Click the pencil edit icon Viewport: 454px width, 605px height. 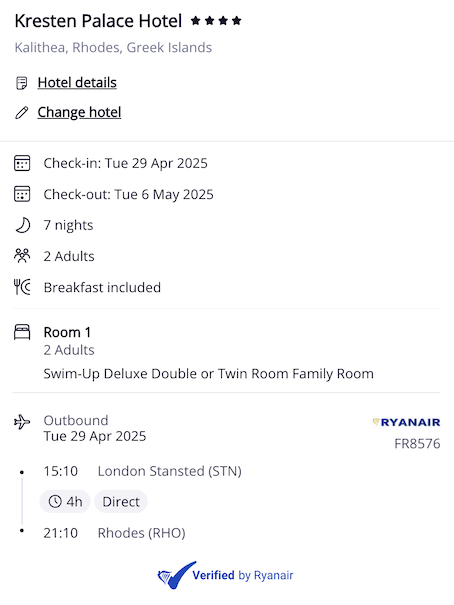click(22, 113)
